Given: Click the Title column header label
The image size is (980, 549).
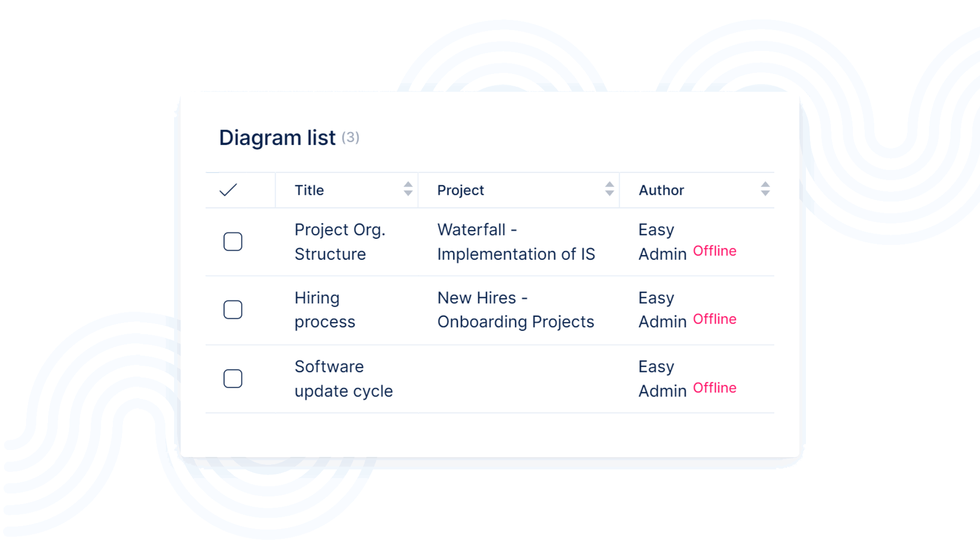Looking at the screenshot, I should pos(309,190).
